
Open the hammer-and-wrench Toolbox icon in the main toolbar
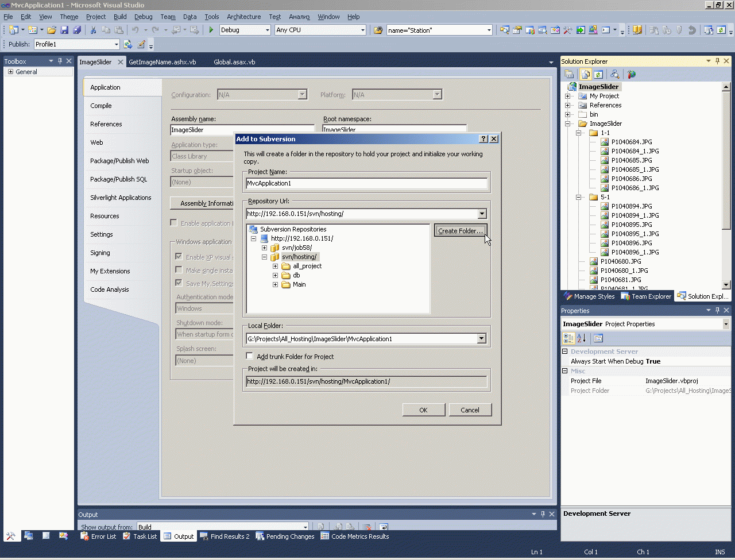568,30
